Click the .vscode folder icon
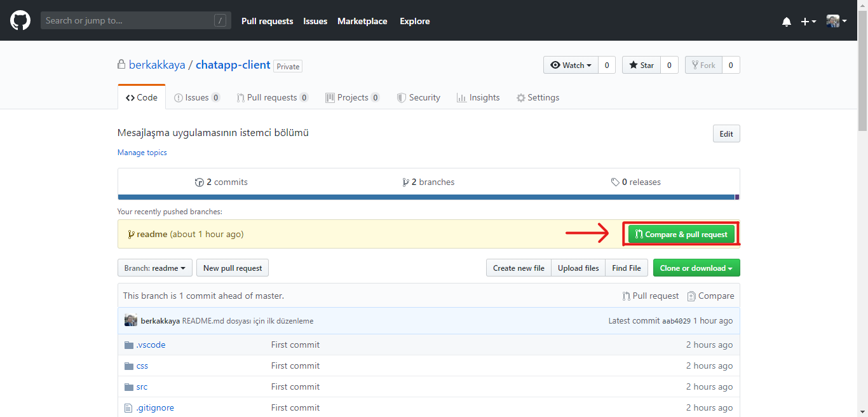The image size is (868, 417). 129,345
